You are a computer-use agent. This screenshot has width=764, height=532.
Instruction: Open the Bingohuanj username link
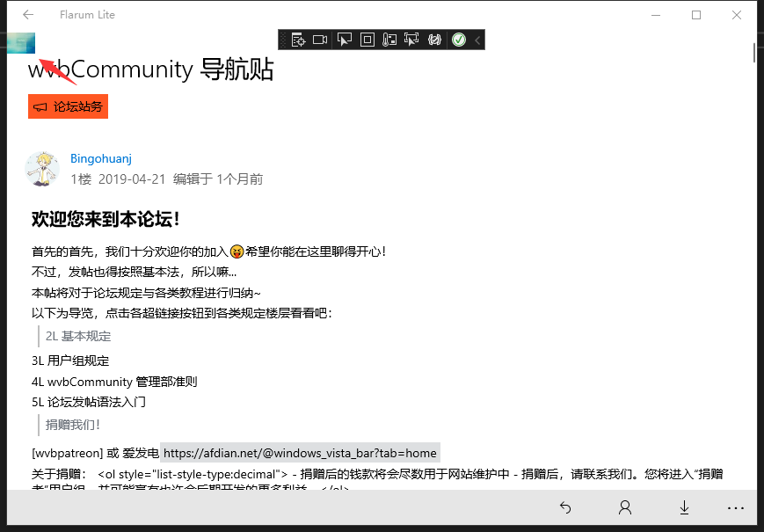tap(101, 159)
